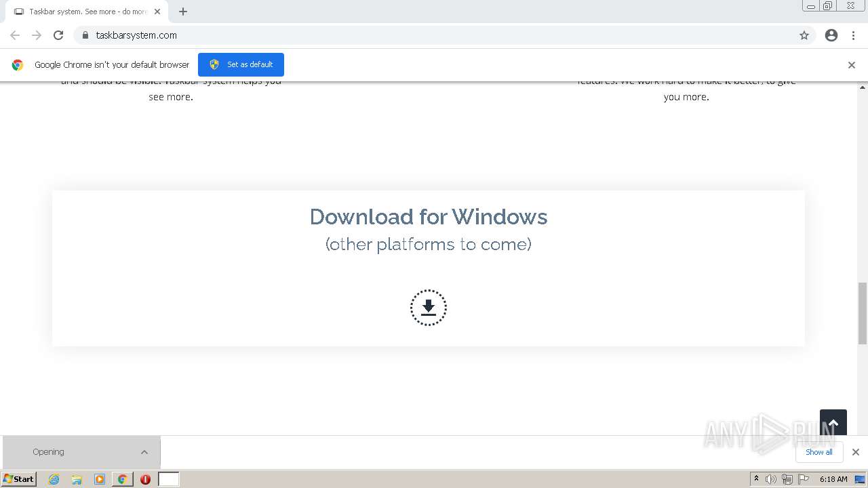Click the browser forward arrow
The width and height of the screenshot is (868, 488).
click(x=37, y=35)
